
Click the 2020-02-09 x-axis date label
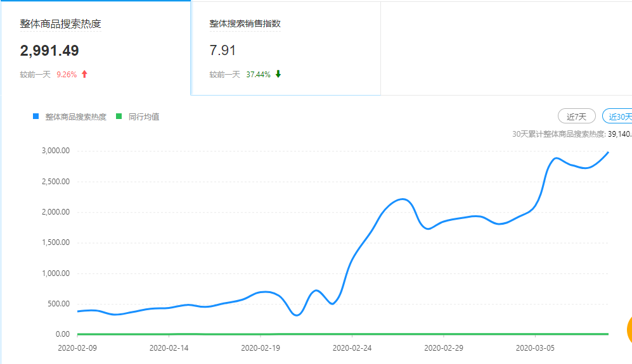pyautogui.click(x=77, y=348)
